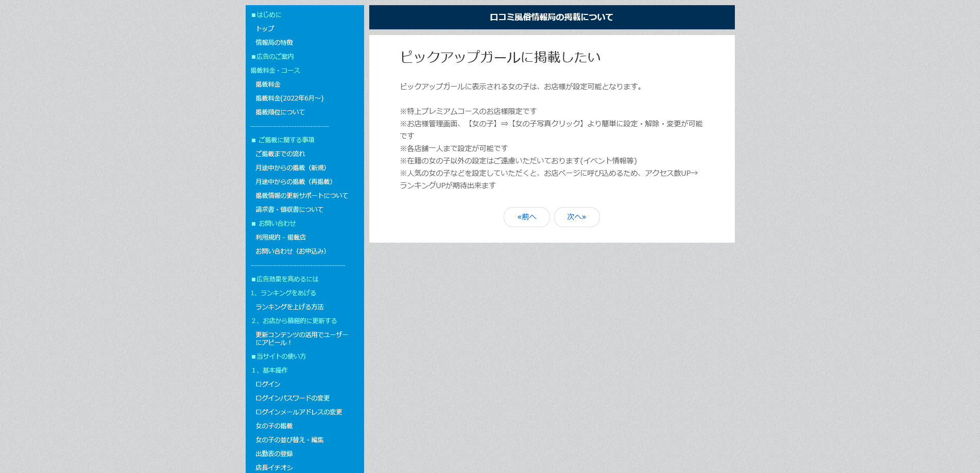Image resolution: width=980 pixels, height=473 pixels.
Task: Click the ※各店舗一人まで設定が可能です note
Action: coord(454,148)
